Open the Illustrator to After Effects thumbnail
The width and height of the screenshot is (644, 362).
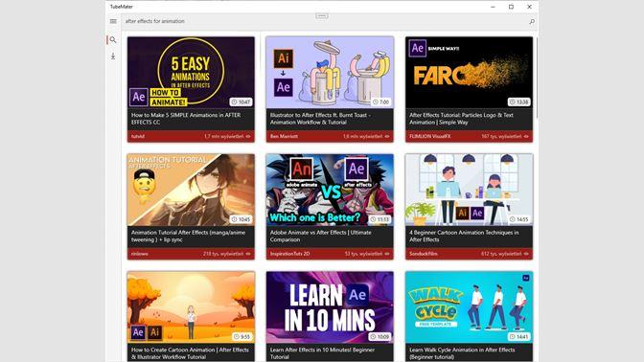(x=330, y=73)
